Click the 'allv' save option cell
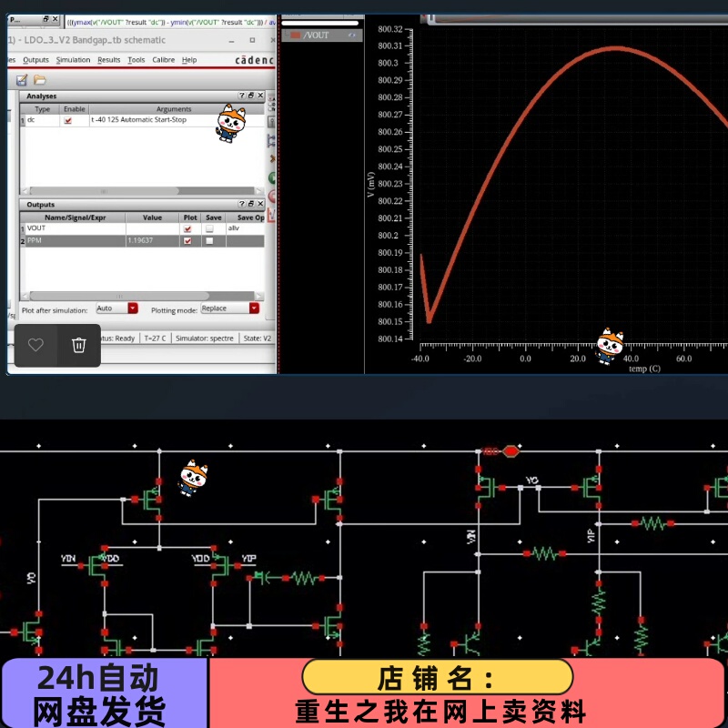 tap(234, 228)
